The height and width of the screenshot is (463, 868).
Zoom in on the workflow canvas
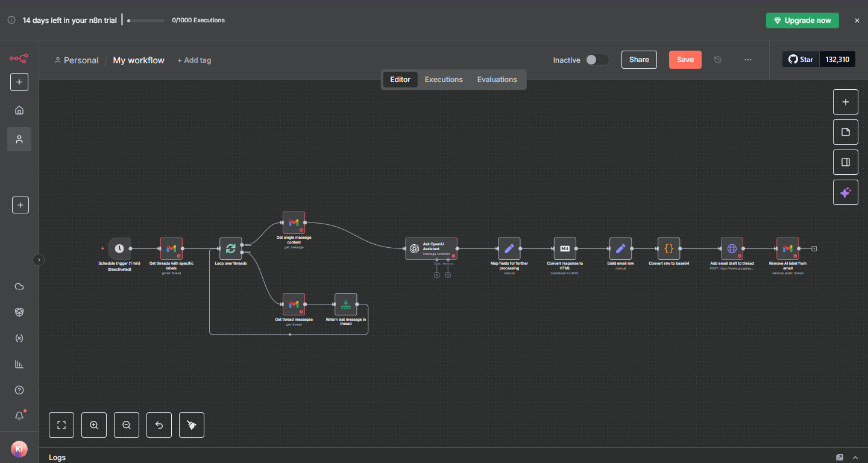coord(94,425)
